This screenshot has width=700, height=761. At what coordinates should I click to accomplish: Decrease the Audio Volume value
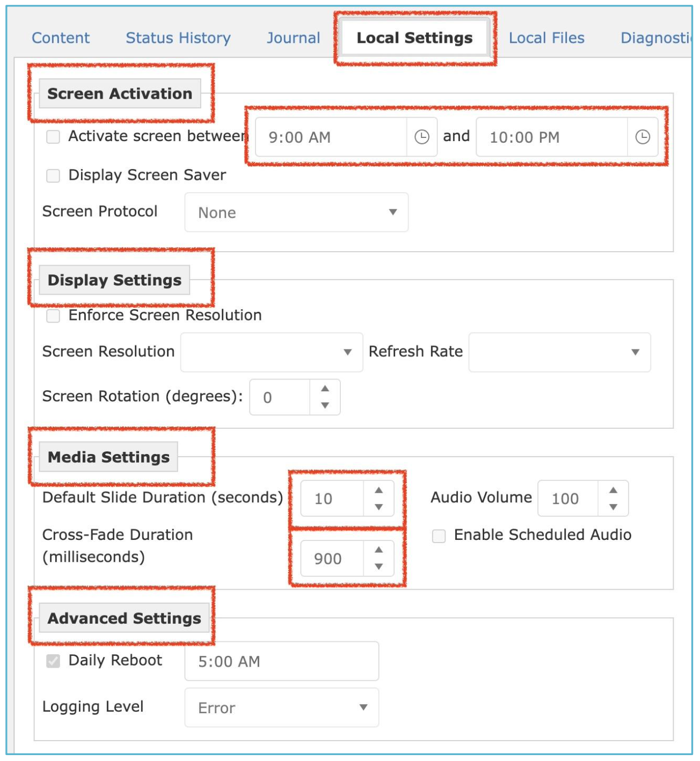coord(613,507)
